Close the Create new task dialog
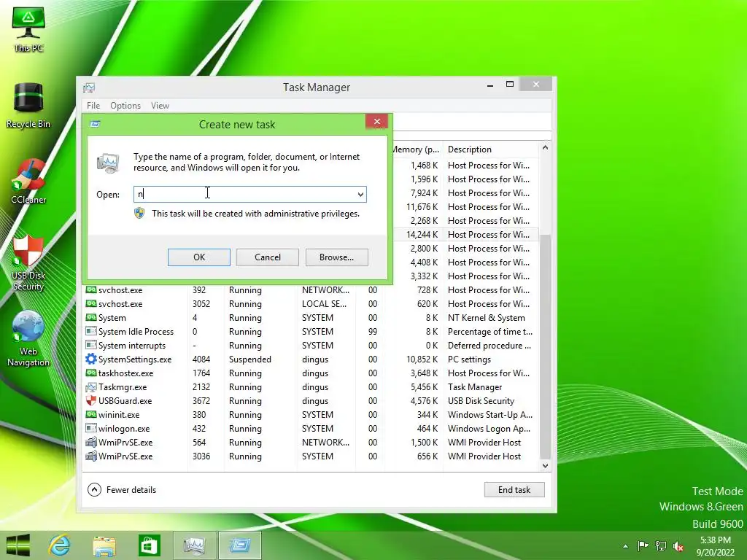The height and width of the screenshot is (560, 747). point(377,122)
